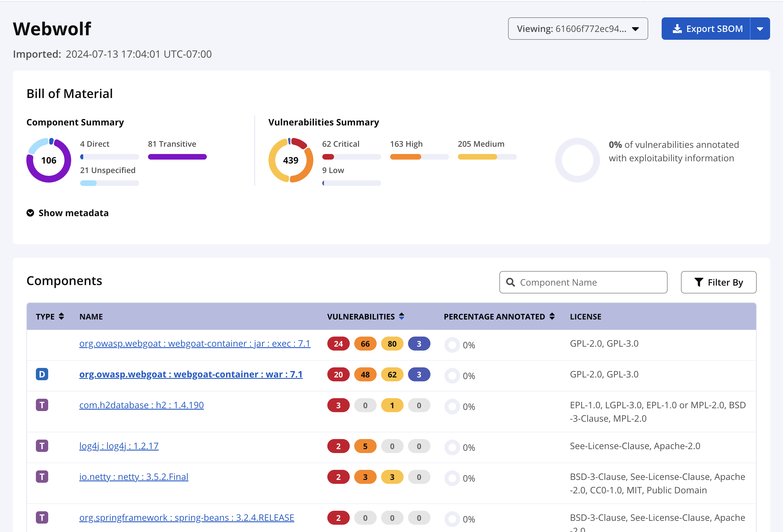The height and width of the screenshot is (532, 783).
Task: Open io.netty netty 3.5.2.Final link
Action: pos(134,477)
